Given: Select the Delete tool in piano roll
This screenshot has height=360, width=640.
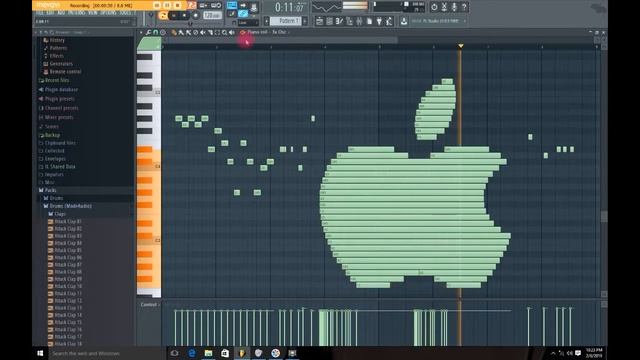Looking at the screenshot, I should [x=196, y=32].
